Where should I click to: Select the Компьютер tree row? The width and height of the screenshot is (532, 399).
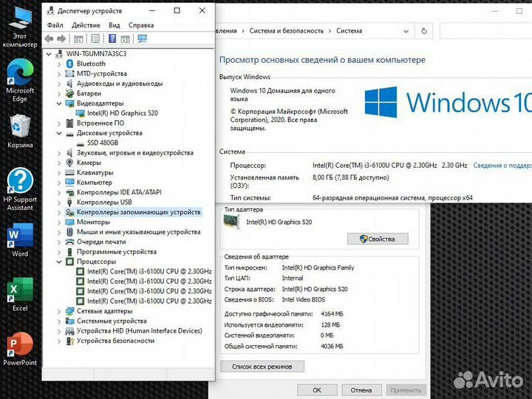pos(95,183)
